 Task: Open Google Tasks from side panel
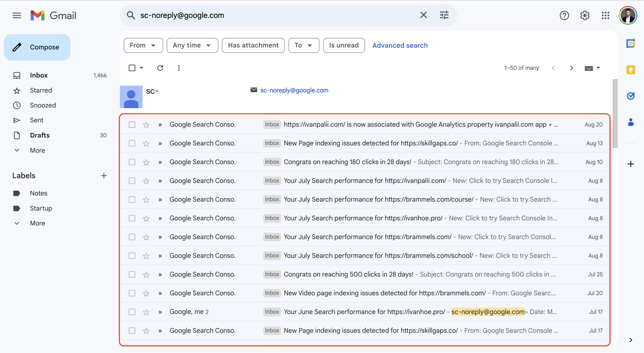click(630, 96)
